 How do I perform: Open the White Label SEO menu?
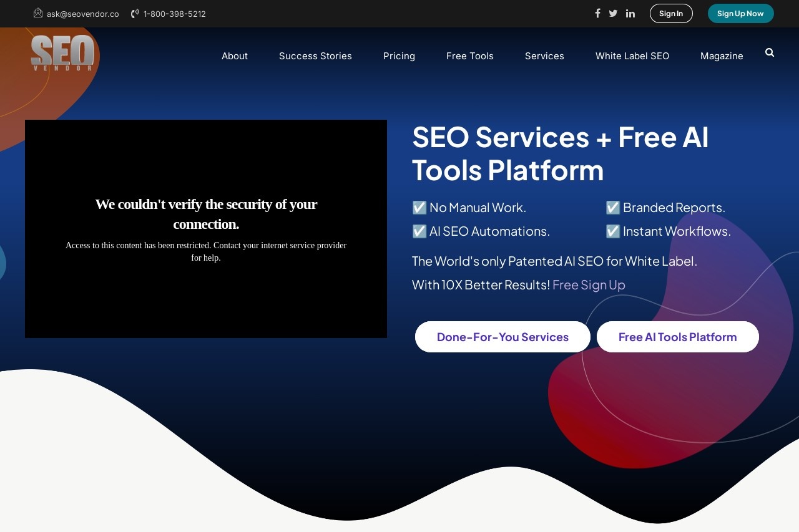point(632,56)
